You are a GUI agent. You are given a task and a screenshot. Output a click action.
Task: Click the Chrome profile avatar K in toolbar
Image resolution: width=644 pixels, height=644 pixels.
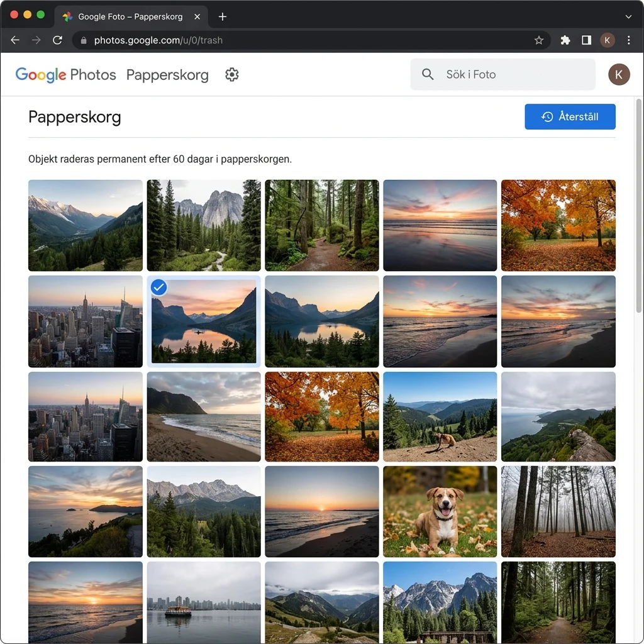coord(607,40)
